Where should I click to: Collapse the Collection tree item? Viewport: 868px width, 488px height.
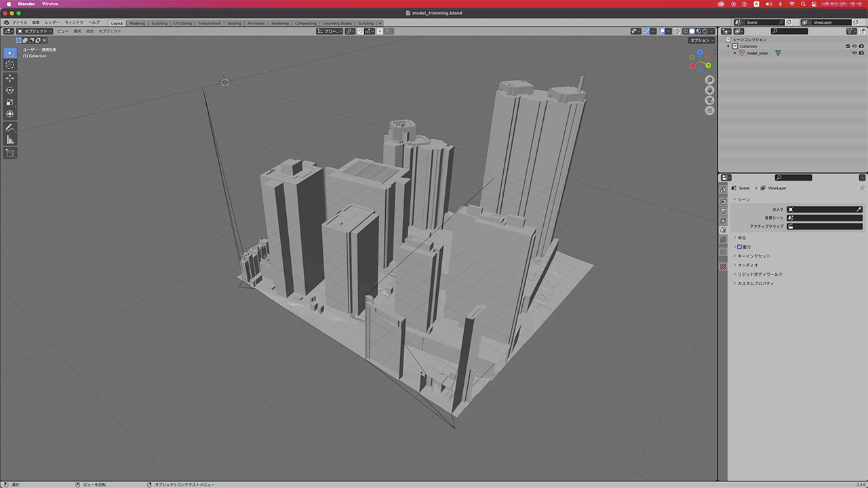click(x=728, y=46)
